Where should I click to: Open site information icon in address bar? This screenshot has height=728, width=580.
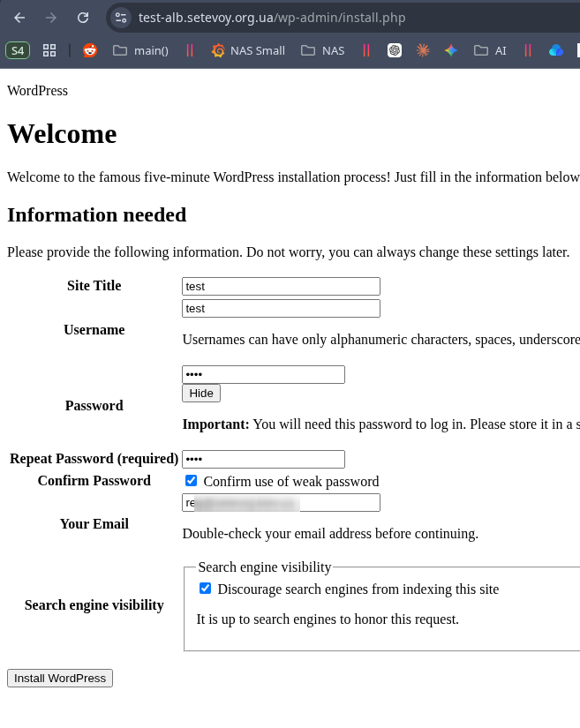(122, 18)
